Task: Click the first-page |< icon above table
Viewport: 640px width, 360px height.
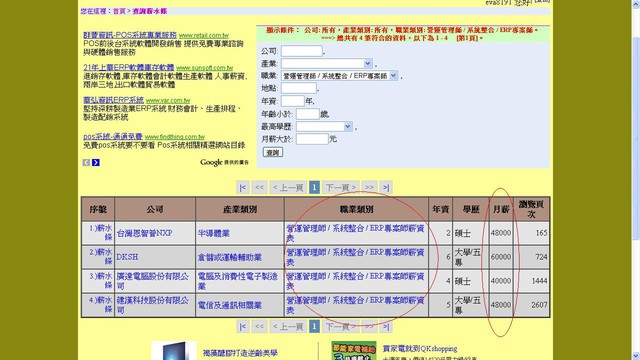Action: tap(243, 187)
